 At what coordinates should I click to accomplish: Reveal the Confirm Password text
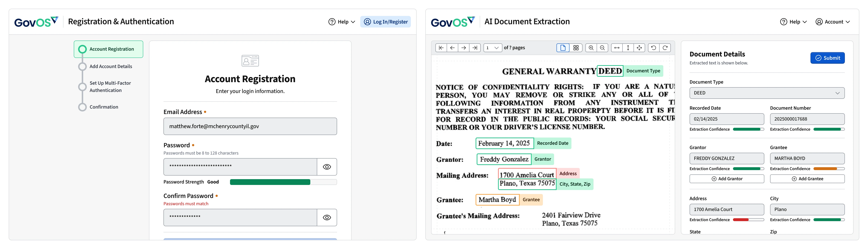tap(327, 218)
